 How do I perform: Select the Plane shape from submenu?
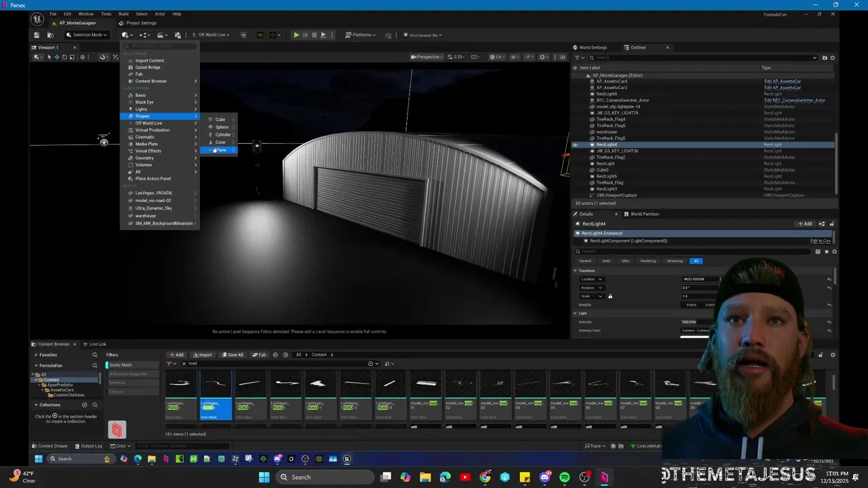pyautogui.click(x=221, y=150)
